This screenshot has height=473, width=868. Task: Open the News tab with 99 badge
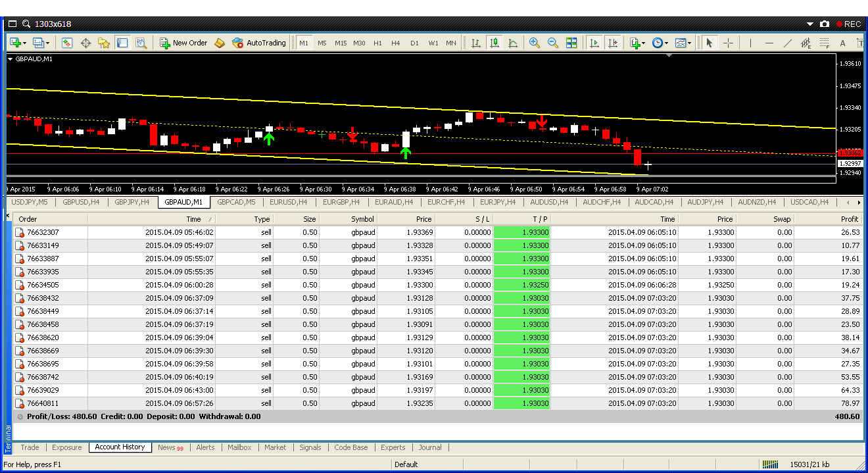tap(170, 447)
